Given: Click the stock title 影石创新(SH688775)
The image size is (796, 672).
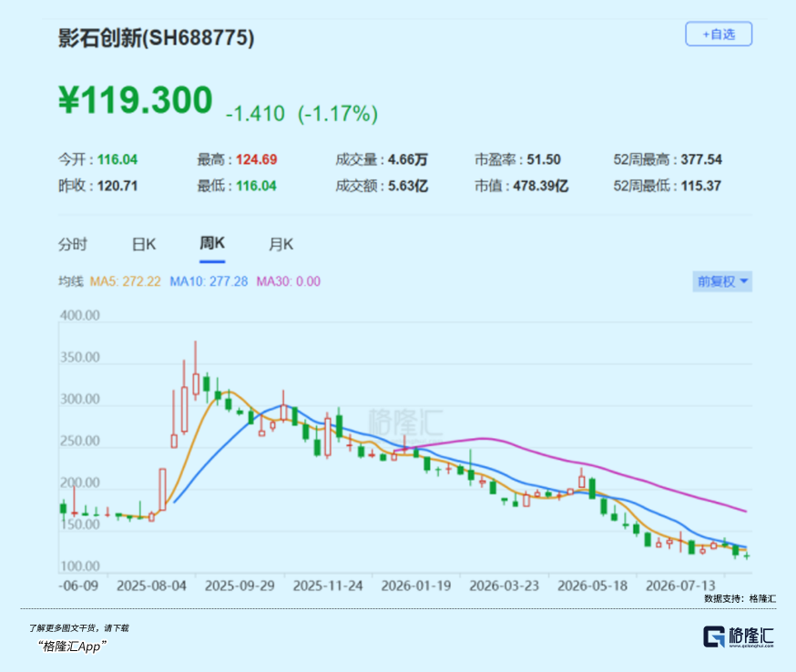Looking at the screenshot, I should point(156,38).
